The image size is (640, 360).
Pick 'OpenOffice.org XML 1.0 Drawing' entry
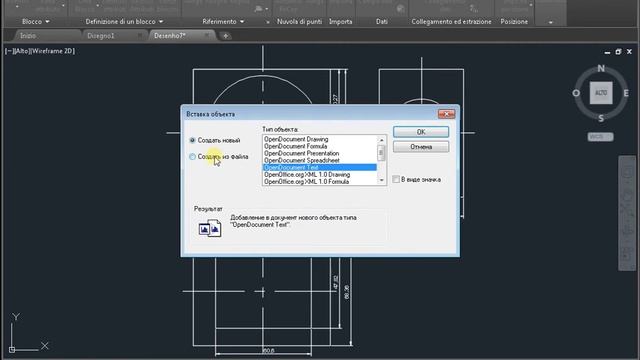[307, 174]
